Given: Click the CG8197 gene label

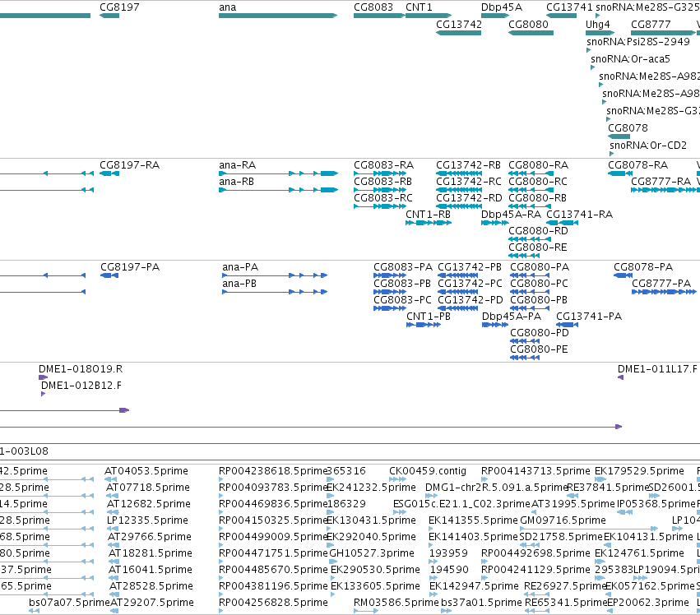Looking at the screenshot, I should point(119,7).
